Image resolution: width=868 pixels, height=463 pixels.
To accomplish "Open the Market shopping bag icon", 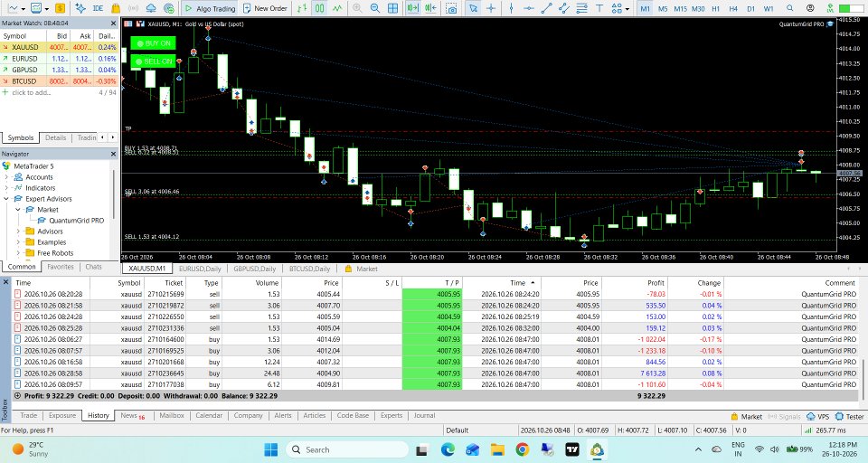I will click(116, 8).
